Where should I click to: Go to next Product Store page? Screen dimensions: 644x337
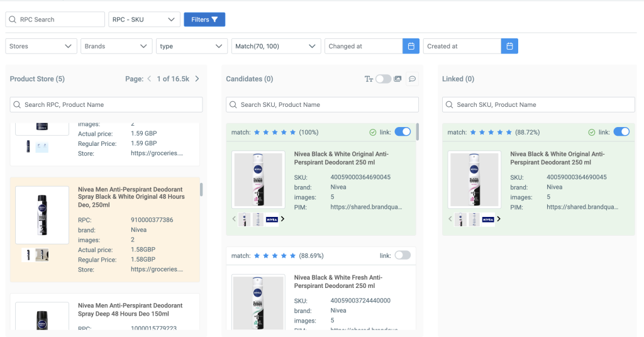(197, 79)
